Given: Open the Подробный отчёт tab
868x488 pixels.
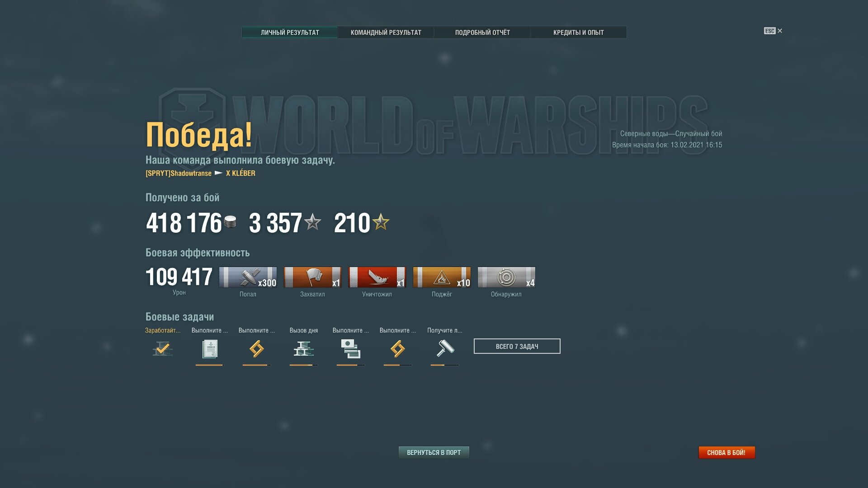Looking at the screenshot, I should (482, 33).
